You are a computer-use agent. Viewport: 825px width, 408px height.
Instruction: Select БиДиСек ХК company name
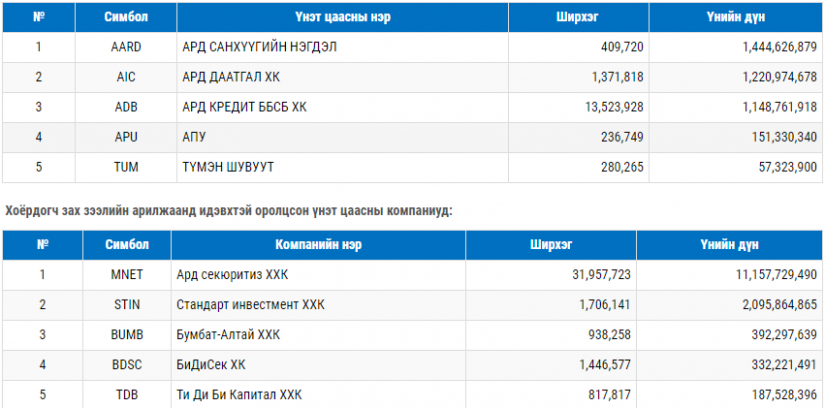coord(211,365)
